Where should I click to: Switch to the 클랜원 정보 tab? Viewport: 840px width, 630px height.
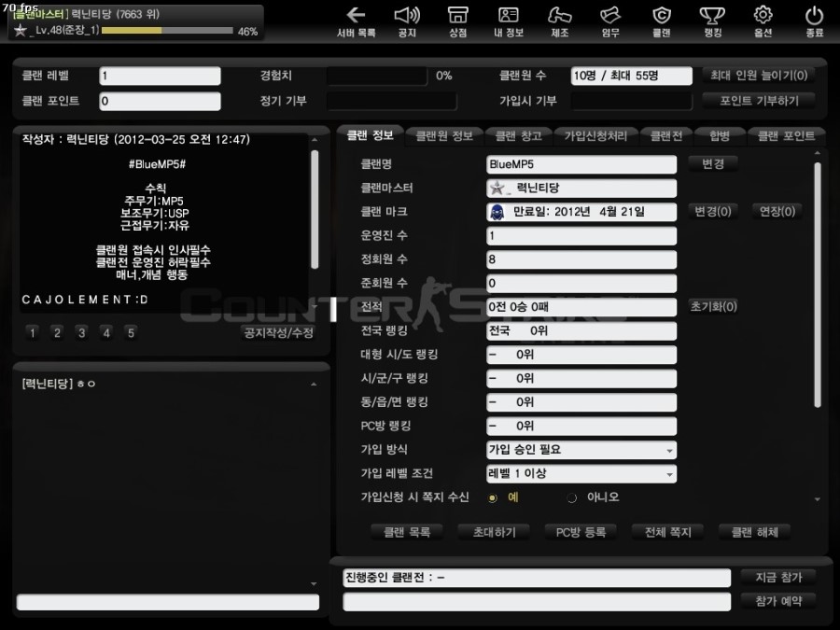444,136
